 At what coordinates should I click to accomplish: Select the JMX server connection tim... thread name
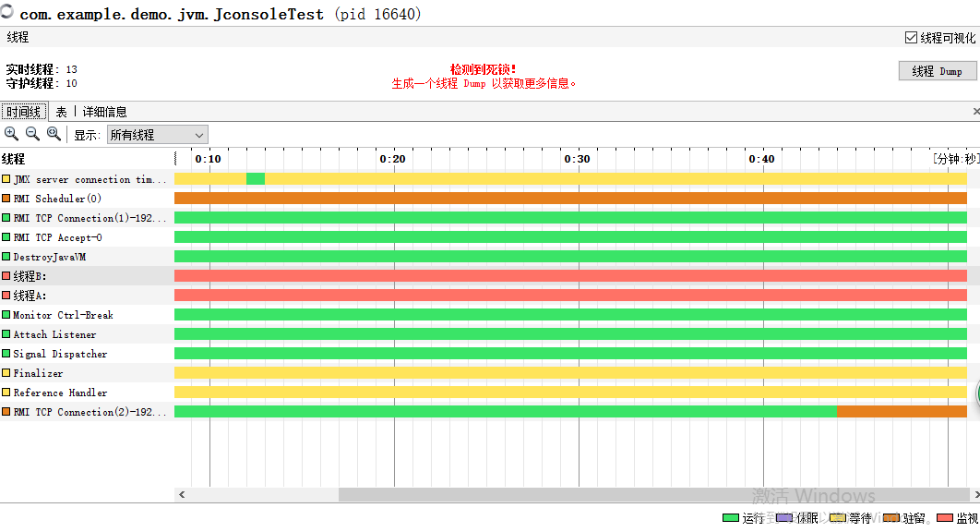(90, 179)
